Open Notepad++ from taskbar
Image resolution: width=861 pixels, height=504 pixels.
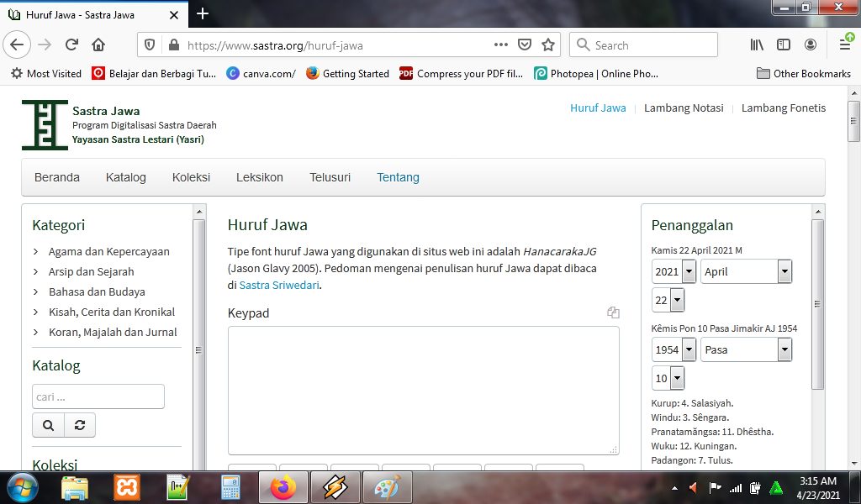(178, 487)
